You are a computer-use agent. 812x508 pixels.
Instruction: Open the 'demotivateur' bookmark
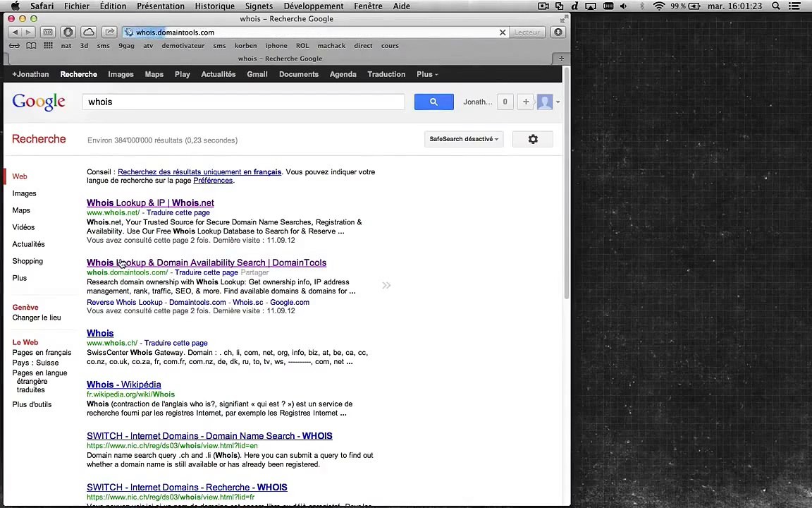click(183, 46)
